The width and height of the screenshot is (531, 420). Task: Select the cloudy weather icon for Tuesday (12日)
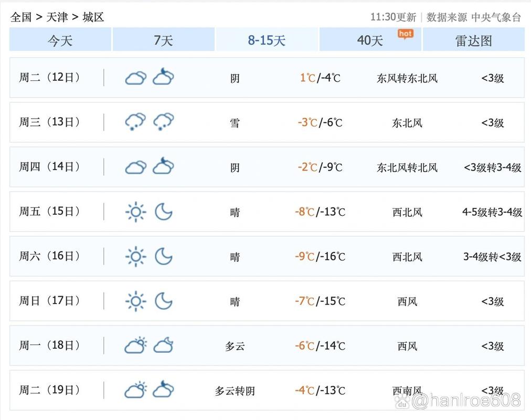[x=135, y=77]
